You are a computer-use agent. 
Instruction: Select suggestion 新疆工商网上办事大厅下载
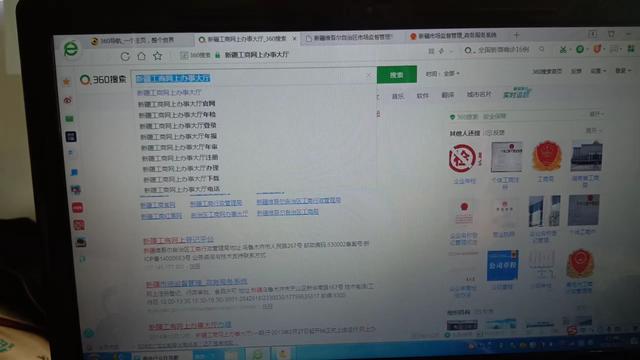(x=182, y=179)
